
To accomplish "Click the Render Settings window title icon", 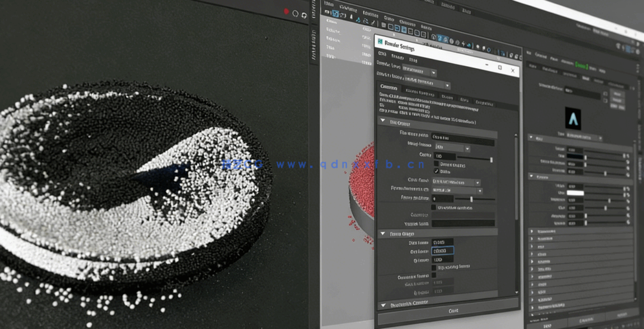I will click(x=380, y=41).
